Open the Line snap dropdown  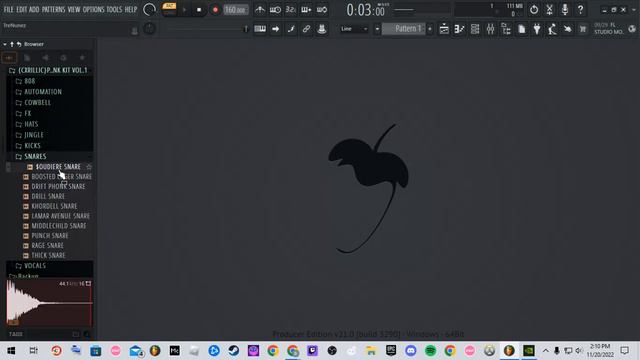pyautogui.click(x=354, y=29)
